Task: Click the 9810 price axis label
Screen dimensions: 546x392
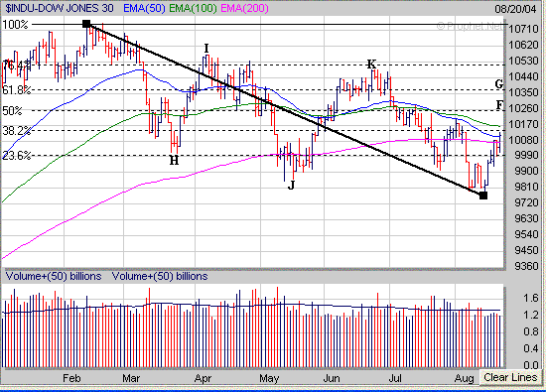Action: [x=526, y=188]
